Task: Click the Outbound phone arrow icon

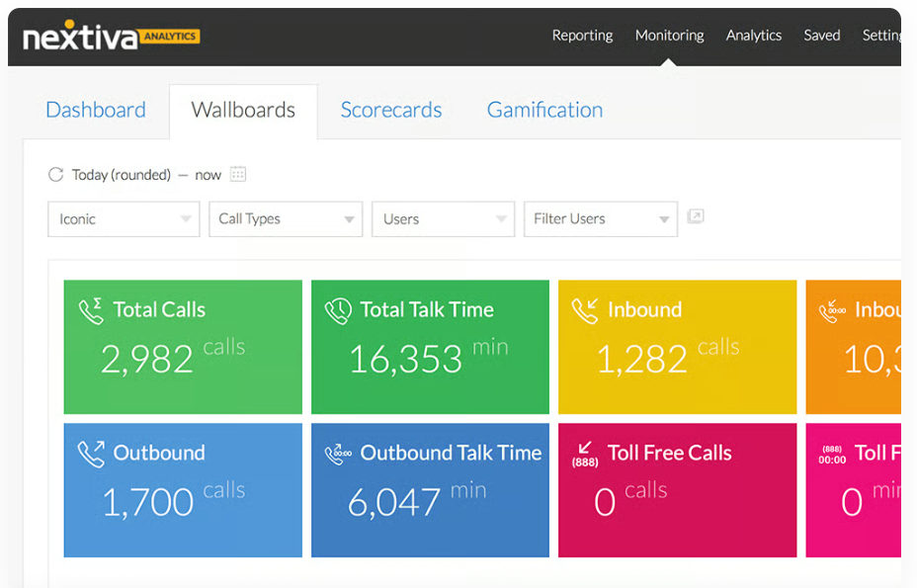Action: tap(91, 454)
